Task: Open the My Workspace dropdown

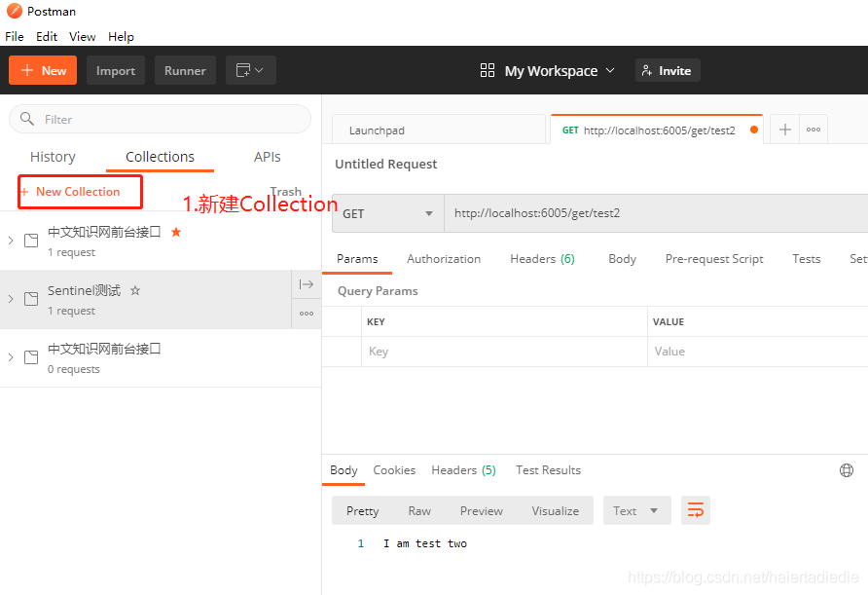Action: (550, 70)
